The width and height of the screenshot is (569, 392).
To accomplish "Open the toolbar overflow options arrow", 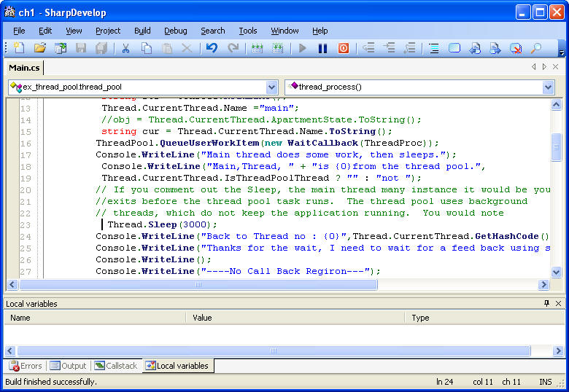I will [561, 52].
